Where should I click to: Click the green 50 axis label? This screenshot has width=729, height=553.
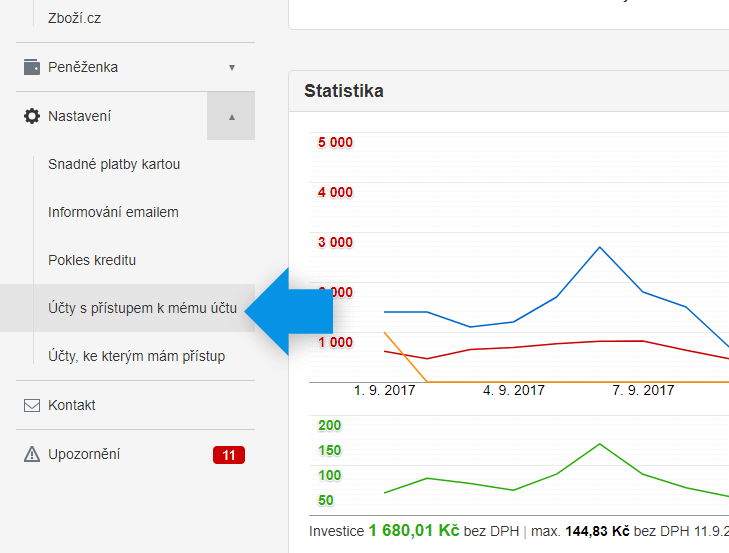(326, 500)
